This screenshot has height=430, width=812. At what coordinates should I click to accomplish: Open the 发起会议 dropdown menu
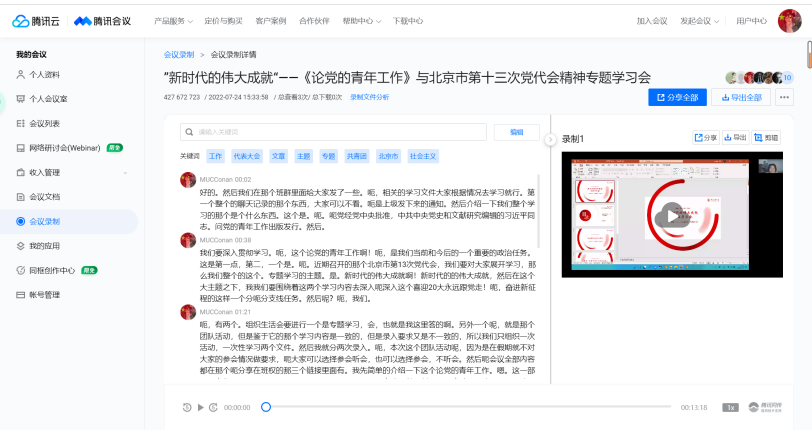(699, 20)
